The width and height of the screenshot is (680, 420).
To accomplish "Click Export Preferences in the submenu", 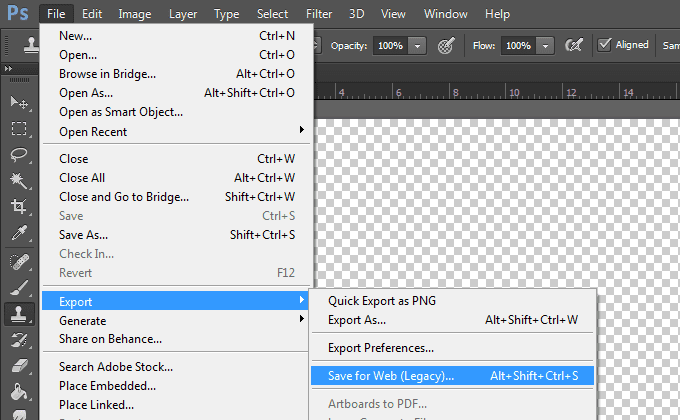I will (x=381, y=348).
